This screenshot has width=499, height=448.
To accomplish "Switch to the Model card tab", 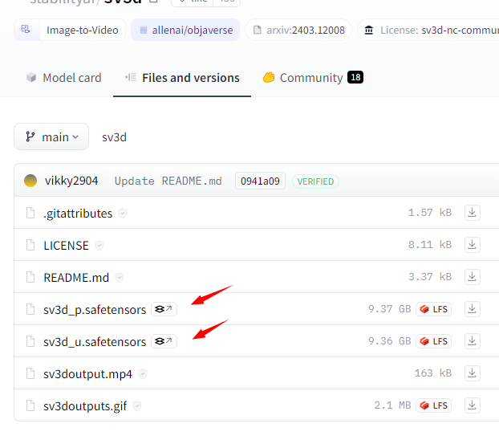I will pyautogui.click(x=63, y=78).
